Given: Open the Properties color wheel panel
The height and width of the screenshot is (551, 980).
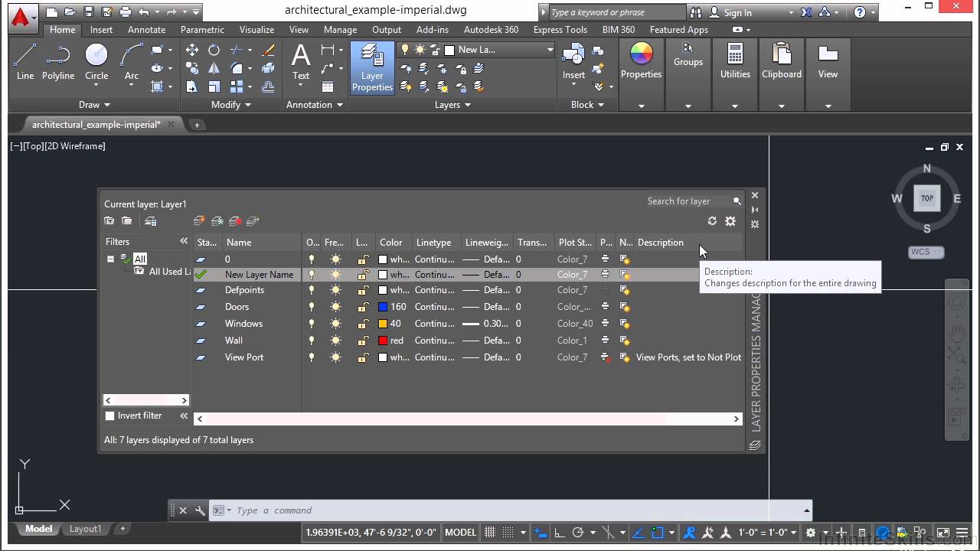Looking at the screenshot, I should coord(641,61).
